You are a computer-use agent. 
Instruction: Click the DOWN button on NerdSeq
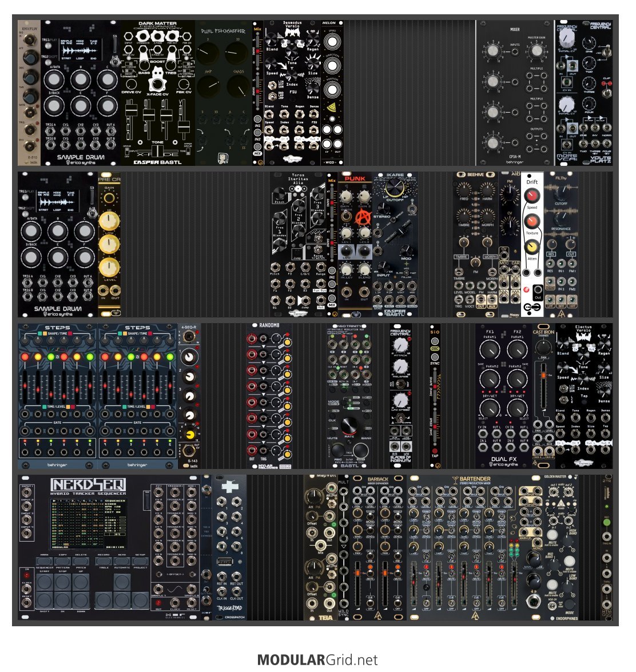point(81,601)
